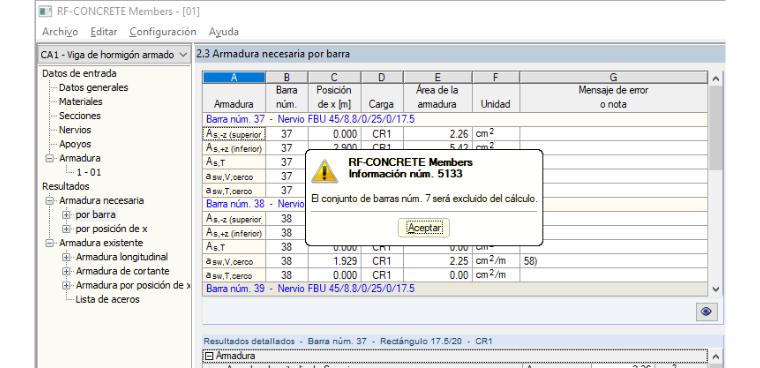Select column header A
The image size is (760, 368).
click(234, 77)
